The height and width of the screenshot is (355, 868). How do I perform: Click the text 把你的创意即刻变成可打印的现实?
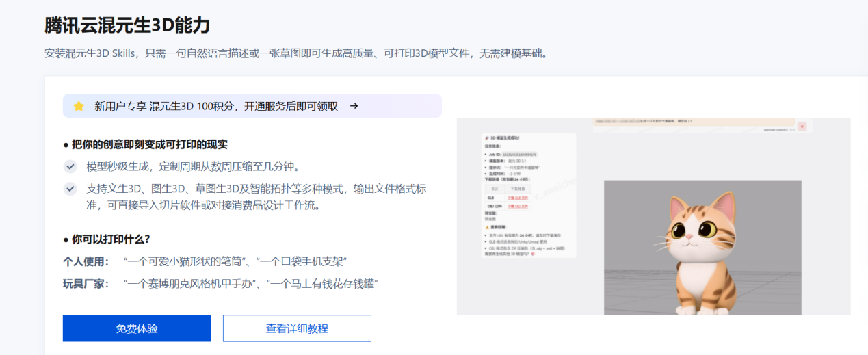pos(150,144)
